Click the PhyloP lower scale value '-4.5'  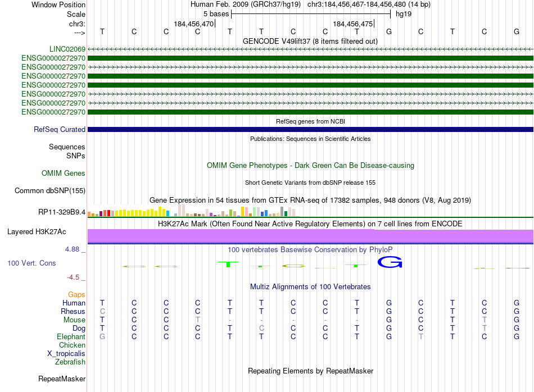(73, 277)
